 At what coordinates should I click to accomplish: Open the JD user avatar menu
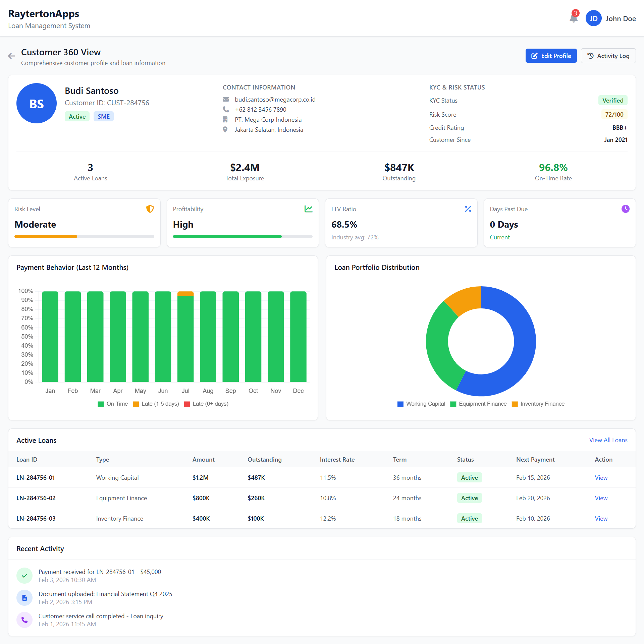tap(593, 18)
